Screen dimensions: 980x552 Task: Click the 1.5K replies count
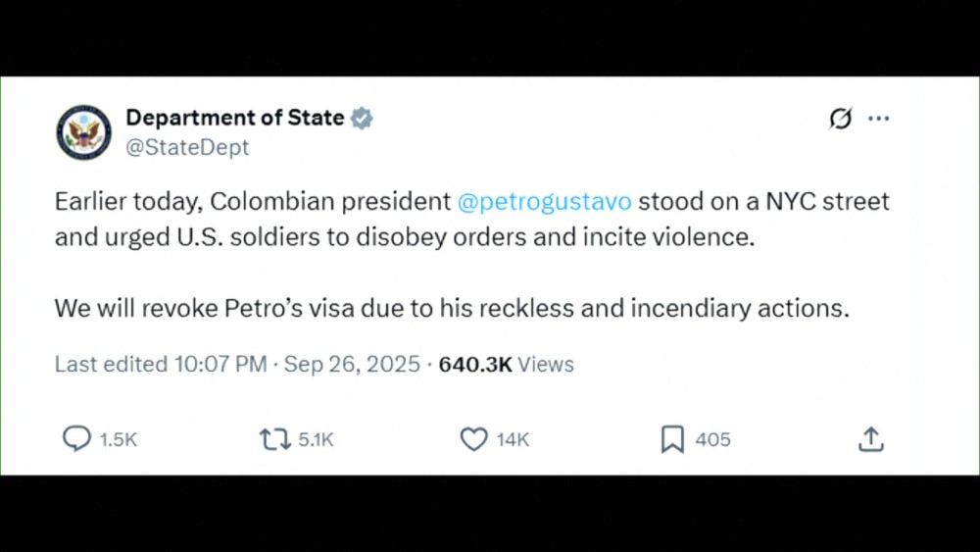tap(119, 440)
